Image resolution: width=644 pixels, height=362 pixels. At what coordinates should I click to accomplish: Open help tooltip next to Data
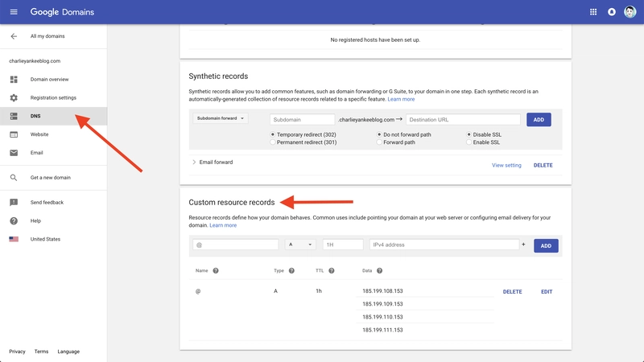coord(379,271)
